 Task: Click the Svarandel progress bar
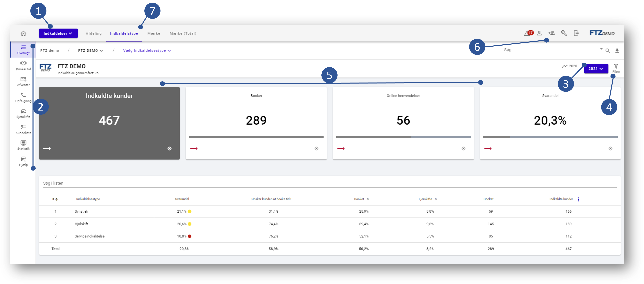550,137
